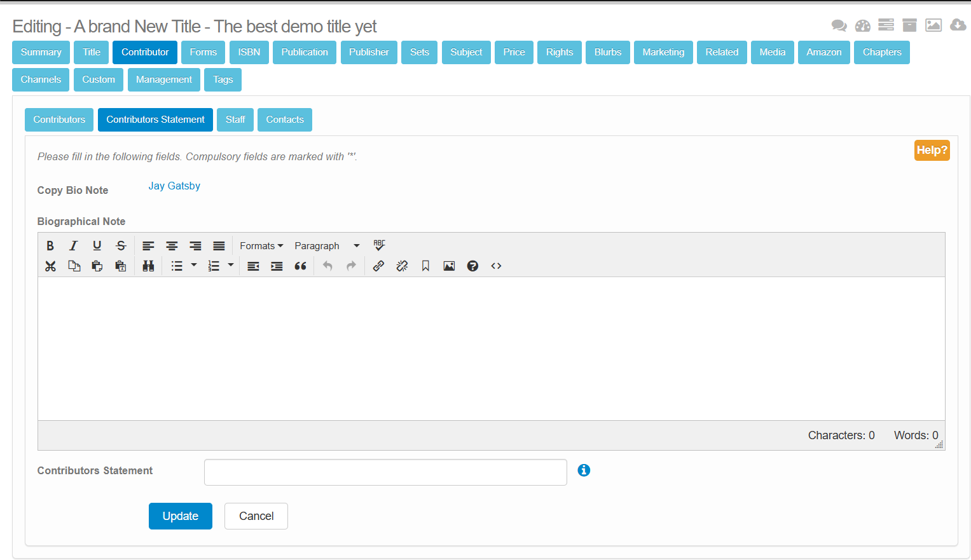Go to the Chapters tab
This screenshot has width=971, height=560.
tap(882, 52)
